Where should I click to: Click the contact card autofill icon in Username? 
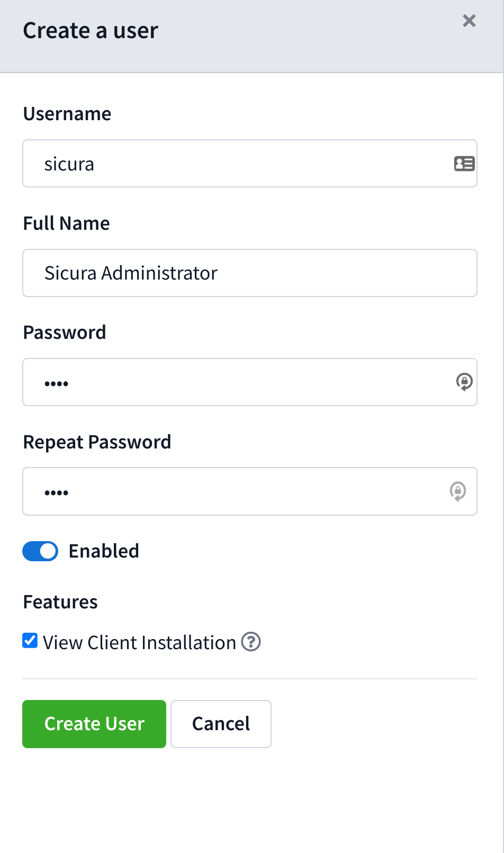pos(464,164)
